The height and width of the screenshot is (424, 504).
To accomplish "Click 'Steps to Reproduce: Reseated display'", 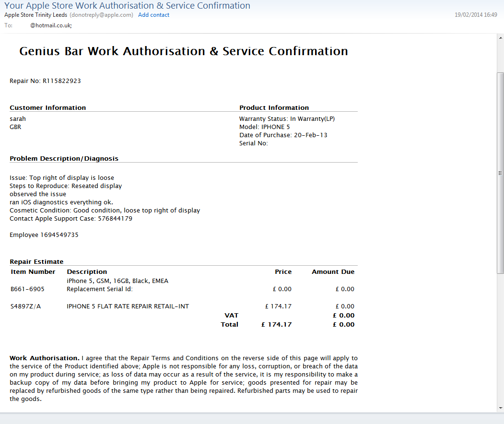I will tap(66, 186).
